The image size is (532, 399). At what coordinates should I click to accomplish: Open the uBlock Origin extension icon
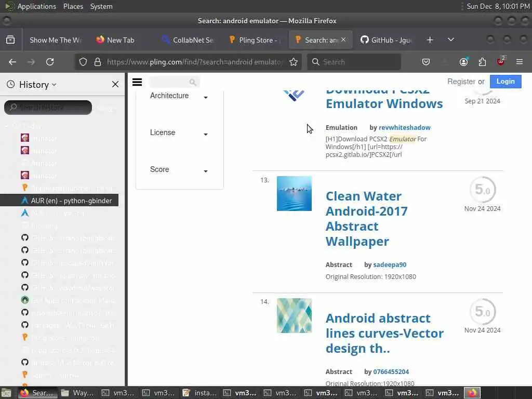click(x=501, y=61)
